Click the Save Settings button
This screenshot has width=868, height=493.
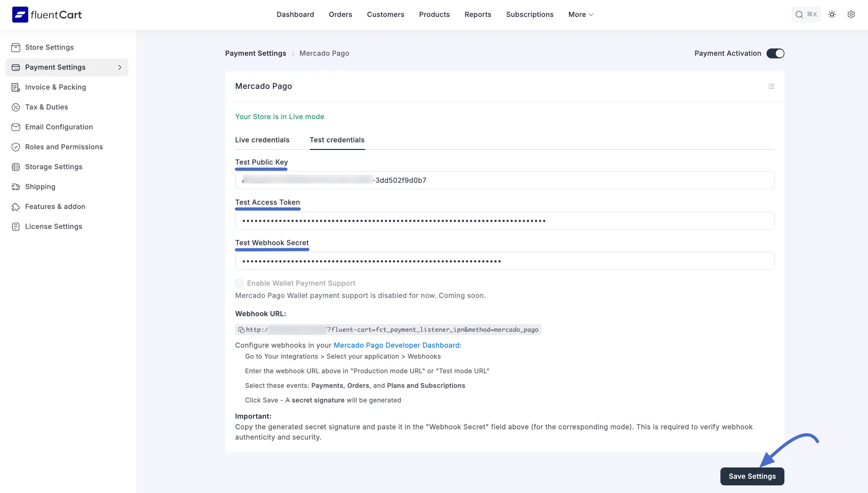pyautogui.click(x=752, y=476)
